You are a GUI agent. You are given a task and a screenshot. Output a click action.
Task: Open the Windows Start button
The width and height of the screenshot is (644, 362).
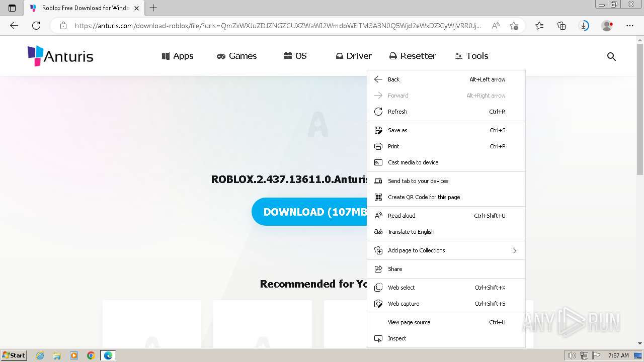pyautogui.click(x=14, y=355)
